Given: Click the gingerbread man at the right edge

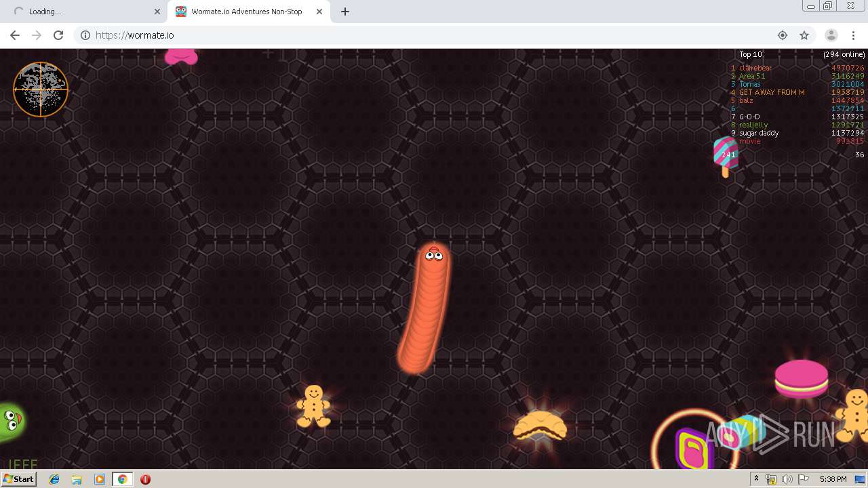Looking at the screenshot, I should (x=853, y=415).
